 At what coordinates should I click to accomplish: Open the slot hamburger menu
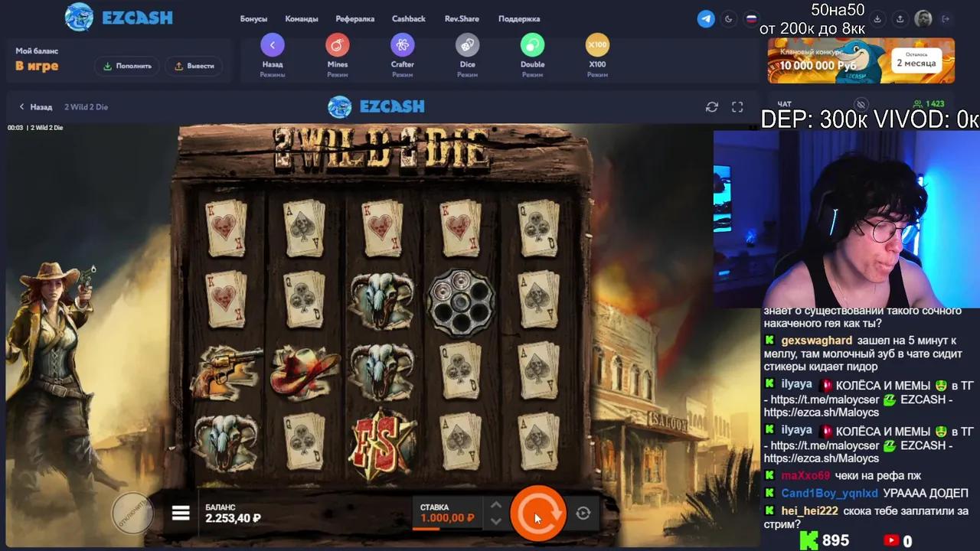click(x=181, y=513)
